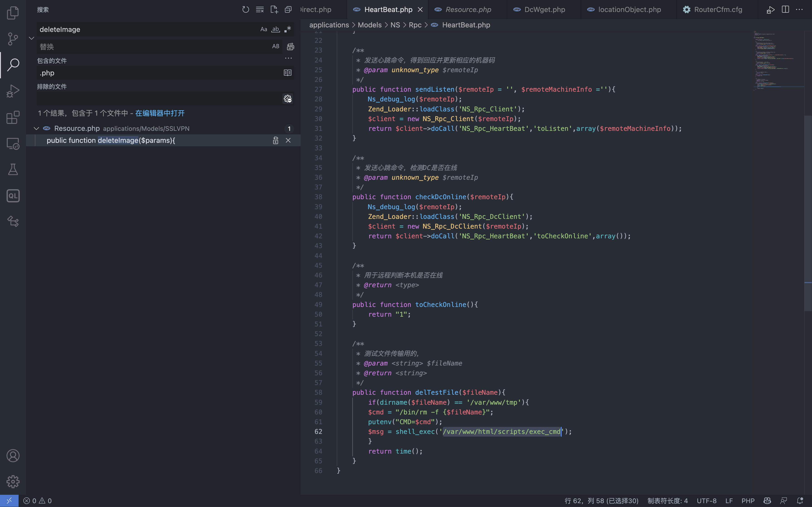812x507 pixels.
Task: Click the UTF-8 encoding status item
Action: 706,501
